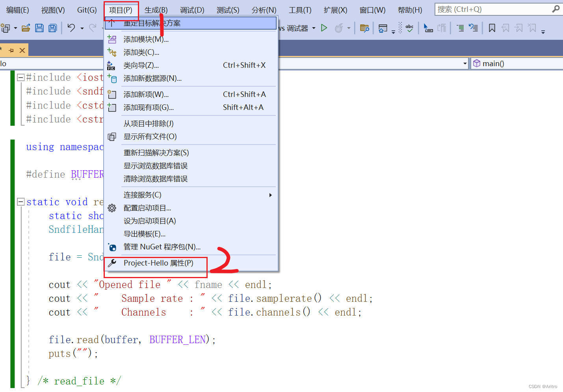The image size is (563, 392).
Task: Open the 项目(P) menu
Action: [121, 10]
